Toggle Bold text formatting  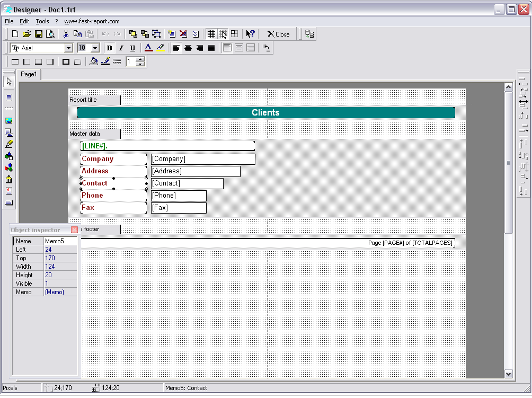tap(109, 48)
